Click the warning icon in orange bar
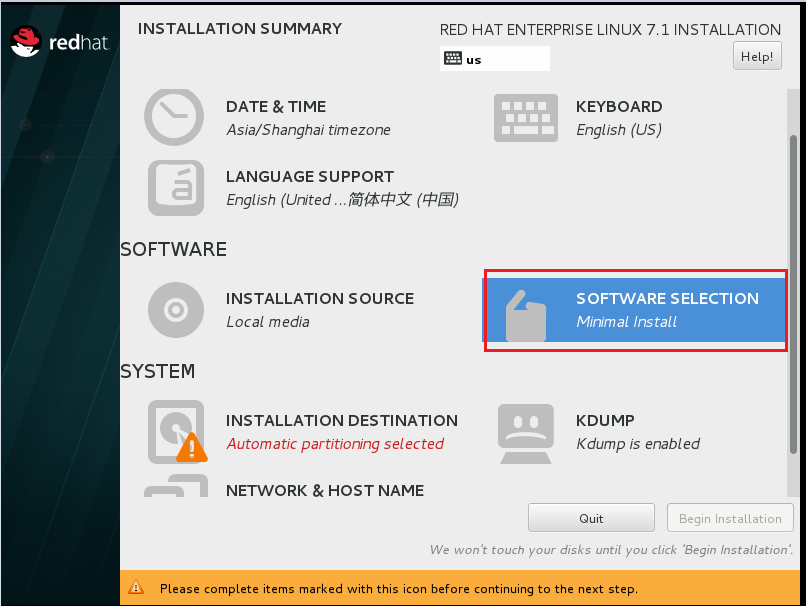The height and width of the screenshot is (606, 806). click(x=136, y=587)
